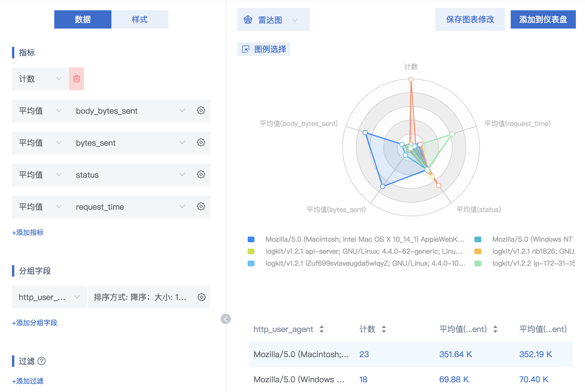
Task: Sort table by 计数 column
Action: (x=384, y=329)
